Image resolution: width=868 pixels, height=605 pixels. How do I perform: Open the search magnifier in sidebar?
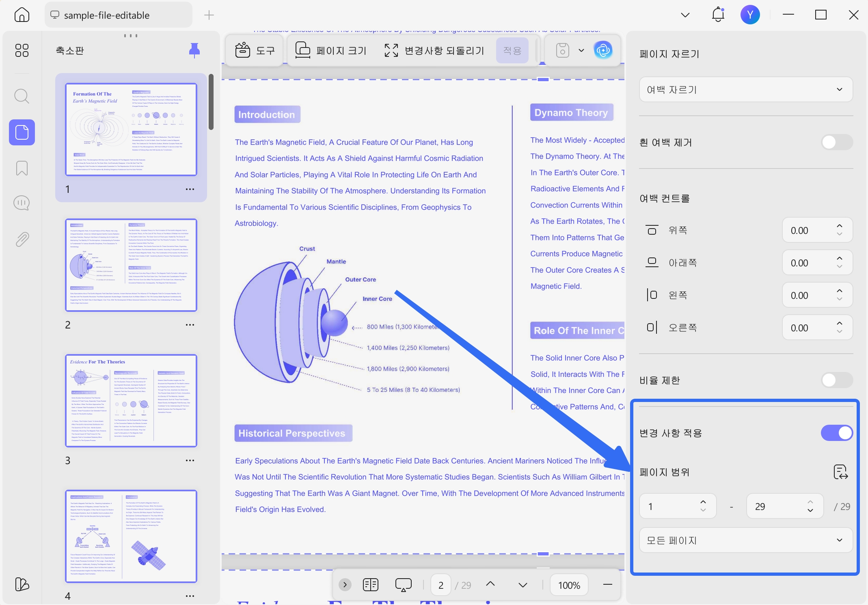[x=22, y=97]
